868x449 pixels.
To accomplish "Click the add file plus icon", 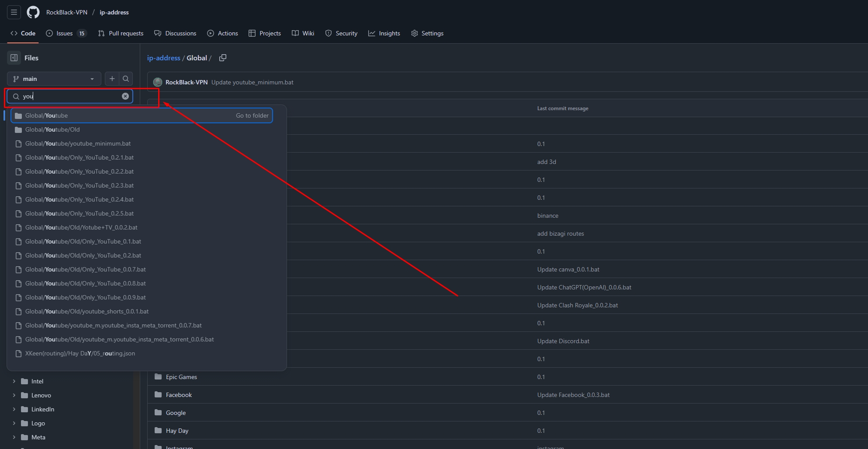I will 112,79.
